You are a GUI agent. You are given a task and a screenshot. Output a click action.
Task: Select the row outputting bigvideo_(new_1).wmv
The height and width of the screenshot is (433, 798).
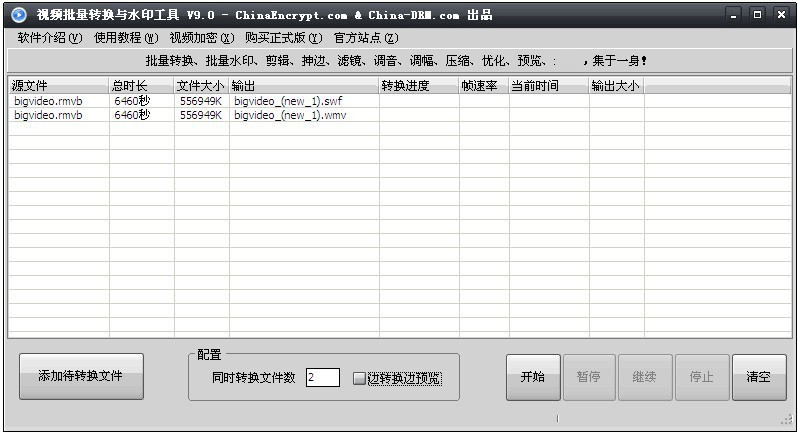(400, 115)
